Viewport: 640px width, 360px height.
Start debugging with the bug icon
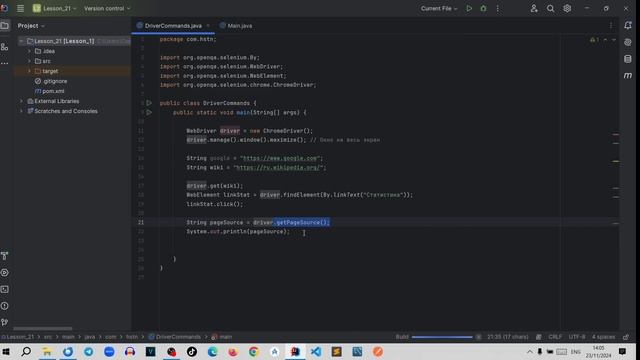click(x=483, y=8)
